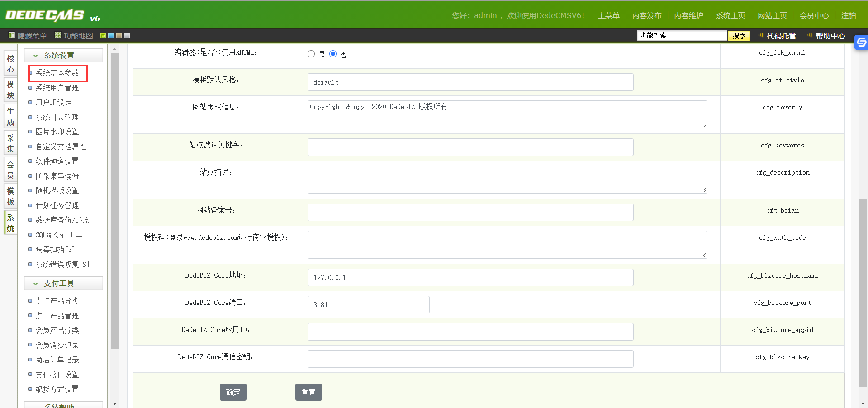Switch to the 系统 side tab
This screenshot has width=868, height=408.
click(x=10, y=223)
